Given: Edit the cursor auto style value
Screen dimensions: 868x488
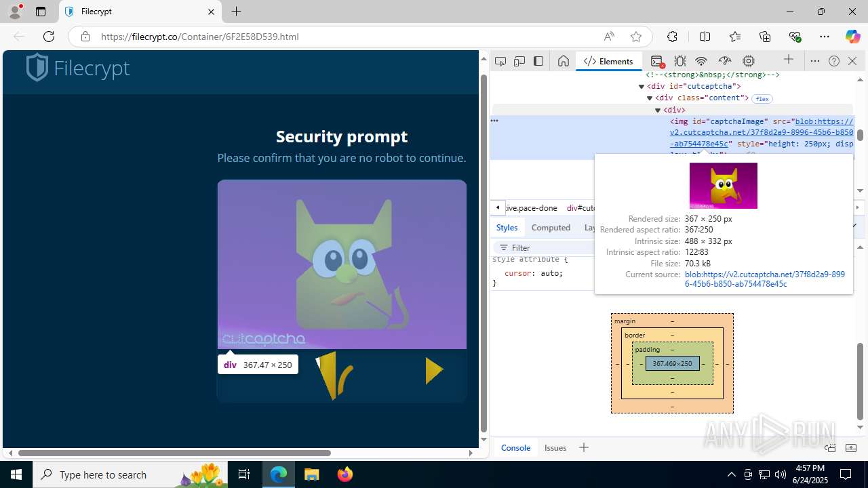Looking at the screenshot, I should 551,273.
